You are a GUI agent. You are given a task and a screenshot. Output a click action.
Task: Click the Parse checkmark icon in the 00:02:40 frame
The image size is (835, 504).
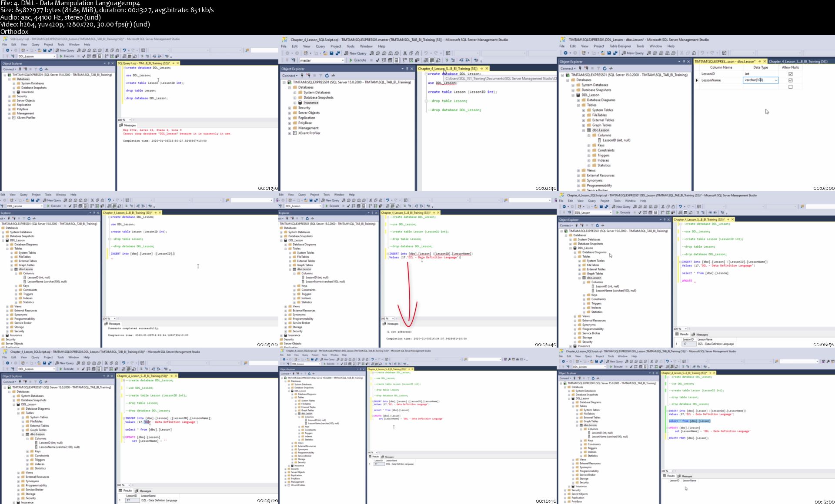377,60
